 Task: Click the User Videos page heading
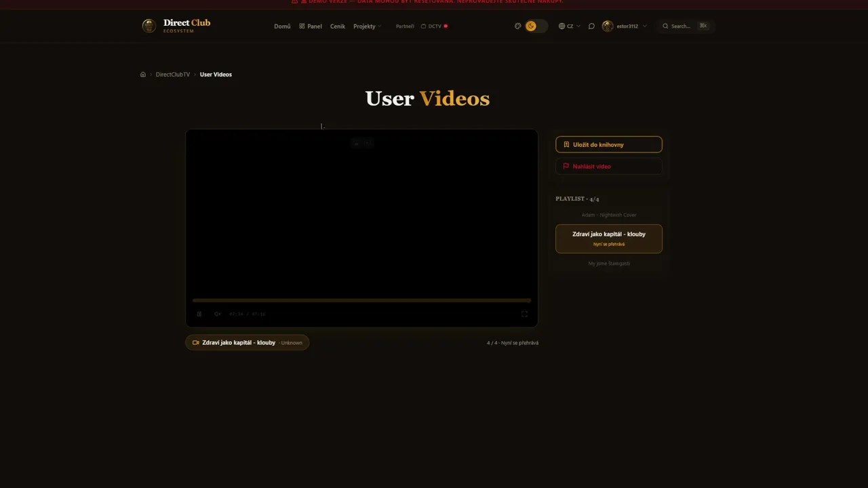[427, 98]
